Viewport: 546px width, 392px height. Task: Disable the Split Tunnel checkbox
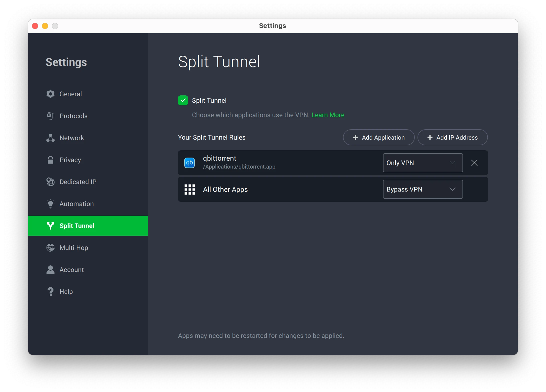[183, 100]
